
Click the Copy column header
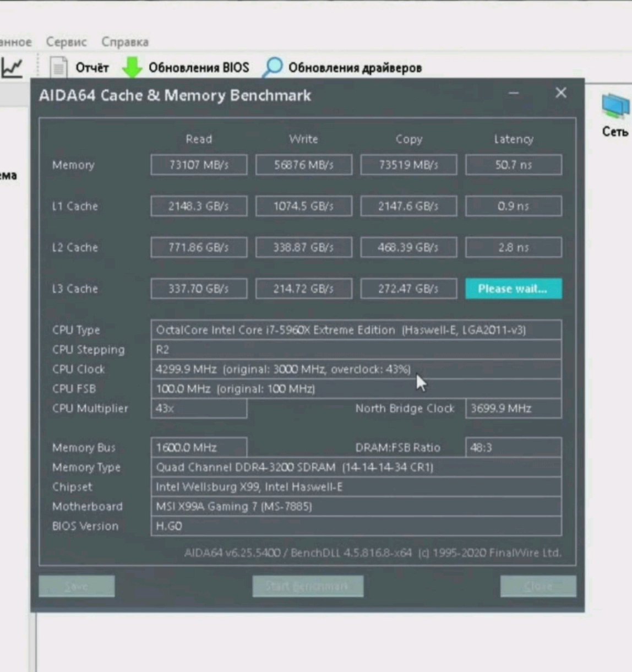coord(409,139)
